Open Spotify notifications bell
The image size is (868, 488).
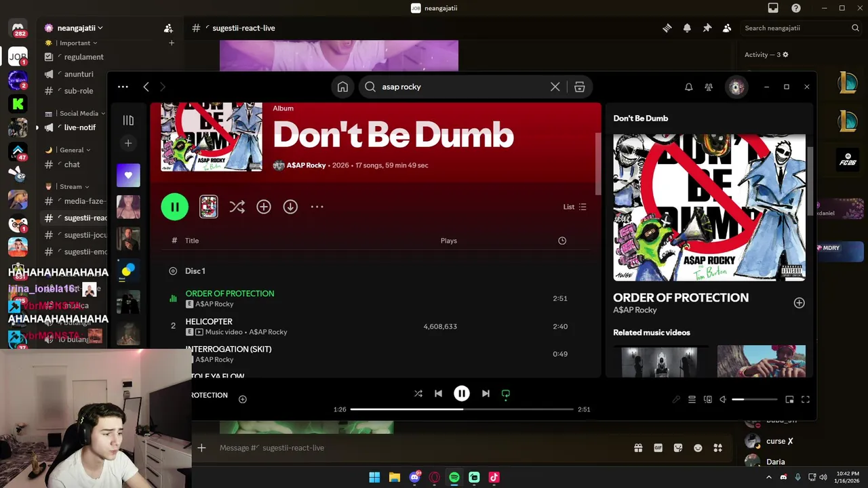[x=688, y=87]
